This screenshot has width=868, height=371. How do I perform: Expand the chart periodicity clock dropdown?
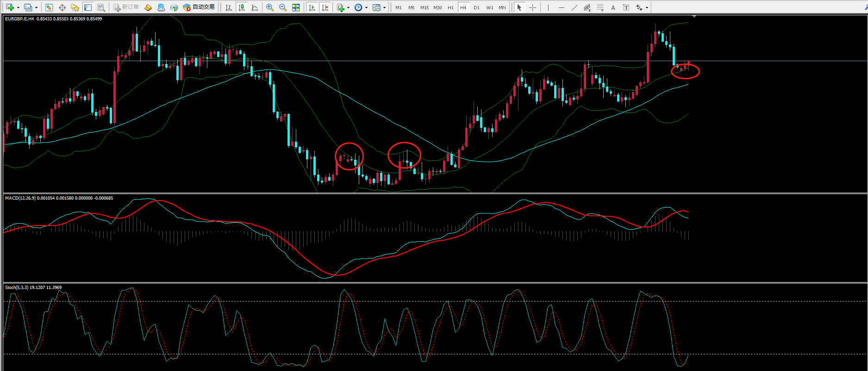tap(366, 7)
